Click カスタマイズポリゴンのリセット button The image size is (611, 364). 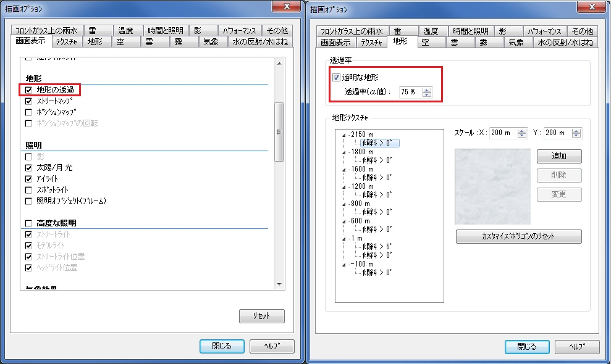tap(519, 236)
